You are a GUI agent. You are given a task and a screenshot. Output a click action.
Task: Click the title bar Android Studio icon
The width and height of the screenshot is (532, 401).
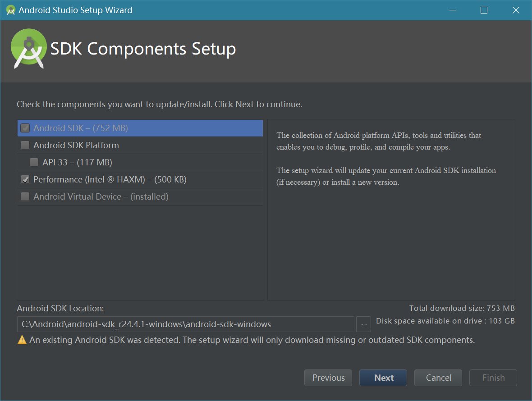[11, 10]
